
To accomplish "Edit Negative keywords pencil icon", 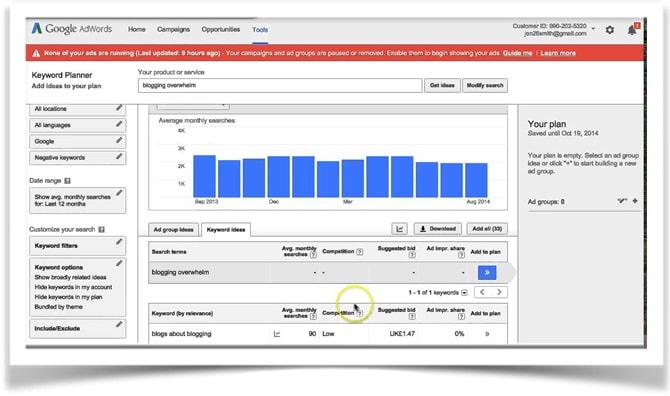I will point(119,157).
